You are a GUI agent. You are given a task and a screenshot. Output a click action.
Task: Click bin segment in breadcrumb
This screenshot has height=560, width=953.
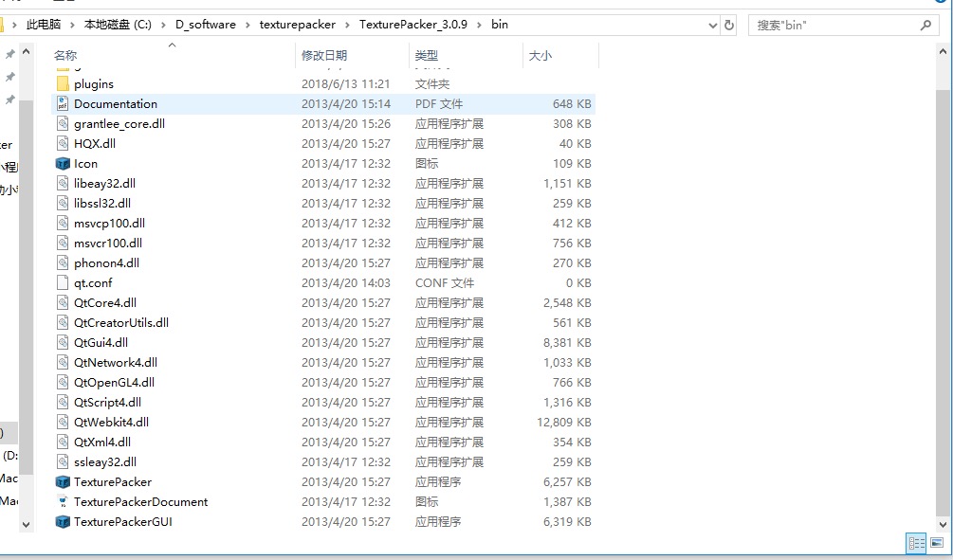[500, 25]
